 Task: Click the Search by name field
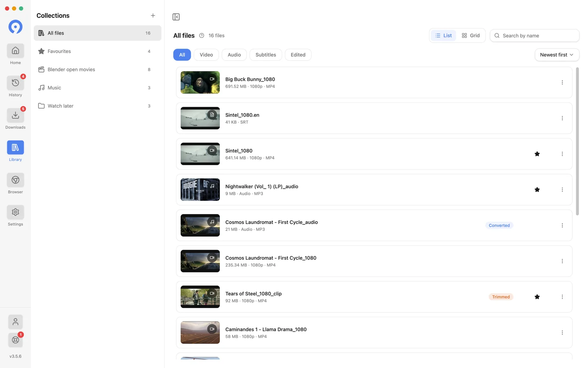pyautogui.click(x=534, y=35)
